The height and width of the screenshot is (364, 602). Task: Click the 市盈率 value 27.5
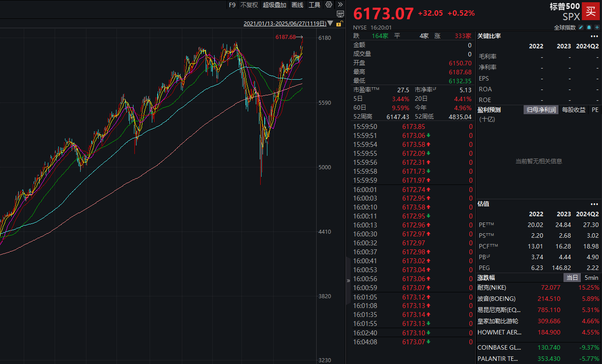click(x=404, y=90)
